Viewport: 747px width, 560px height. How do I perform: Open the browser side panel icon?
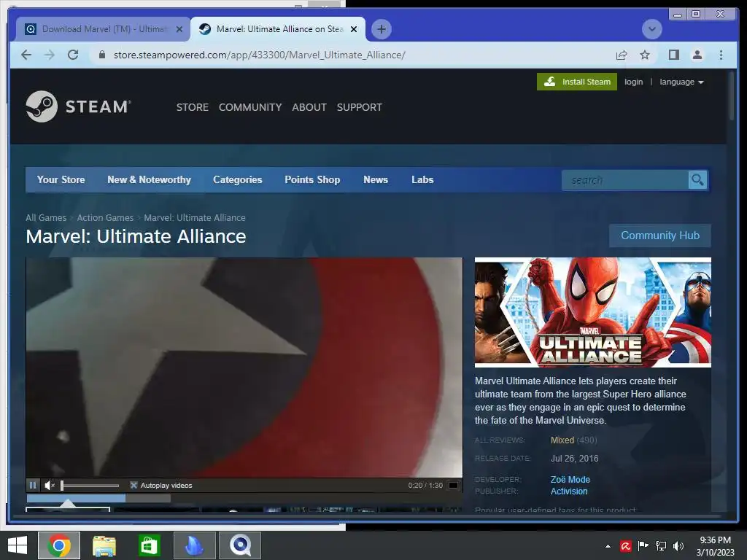pyautogui.click(x=673, y=55)
